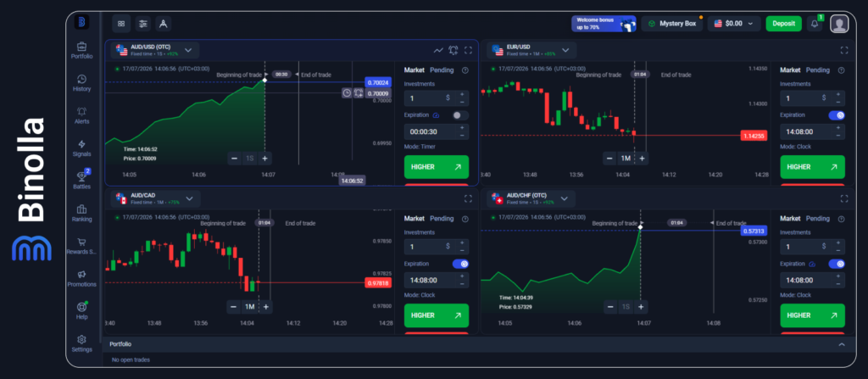Zoom in with plus on AUD/CAD chart

[265, 306]
